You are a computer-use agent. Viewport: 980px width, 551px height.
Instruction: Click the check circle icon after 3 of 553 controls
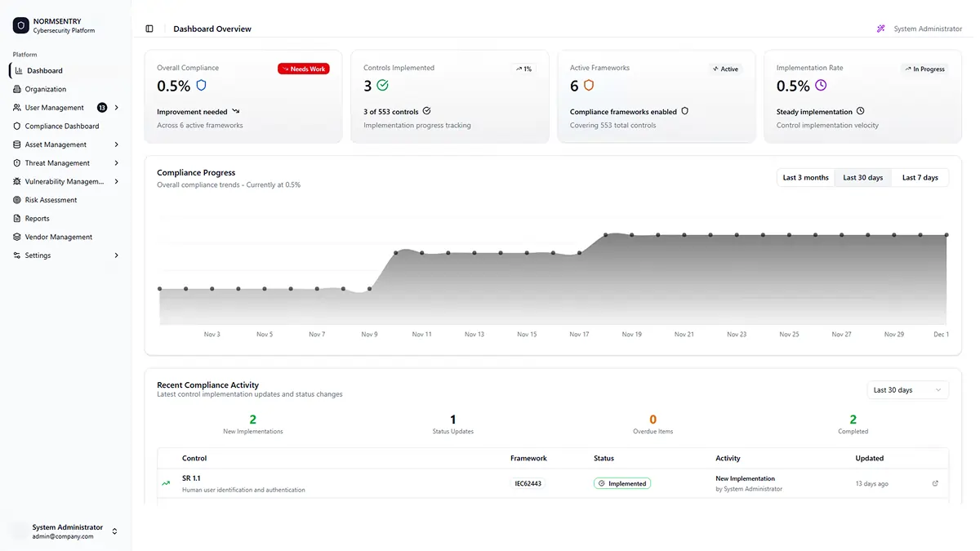[426, 111]
